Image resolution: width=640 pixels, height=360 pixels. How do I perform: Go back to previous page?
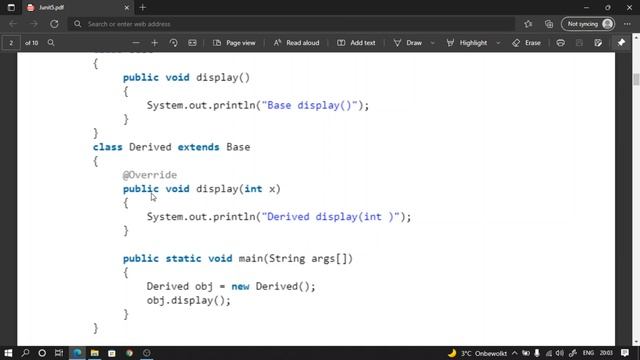[13, 24]
